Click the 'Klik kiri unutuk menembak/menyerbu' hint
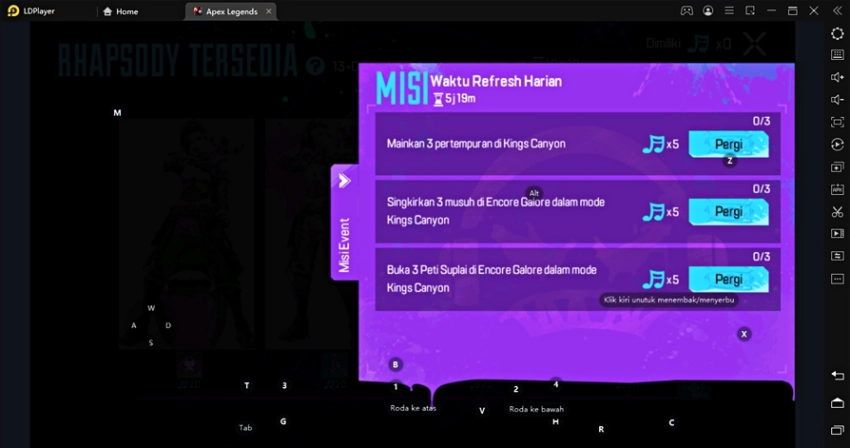Screen dimensions: 850x448 668,300
